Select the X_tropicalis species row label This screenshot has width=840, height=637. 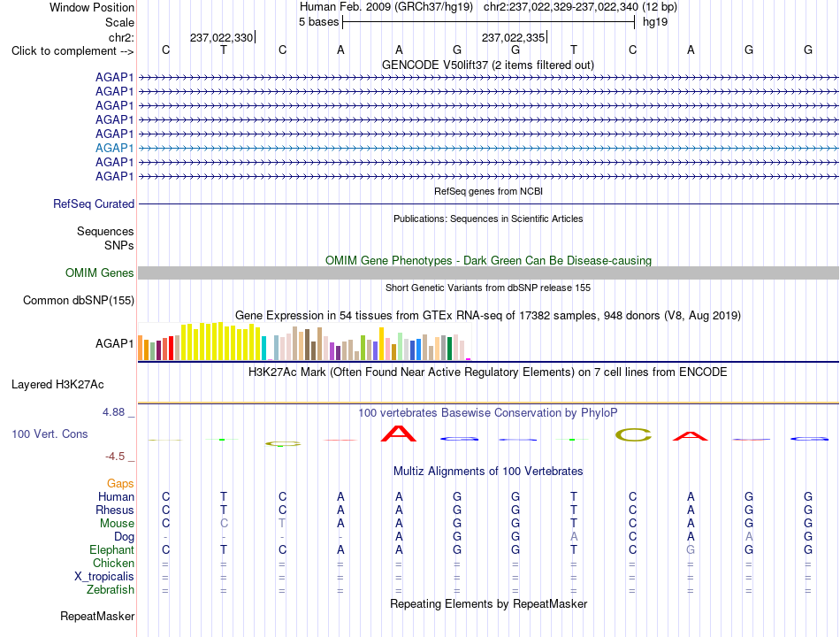pos(104,577)
